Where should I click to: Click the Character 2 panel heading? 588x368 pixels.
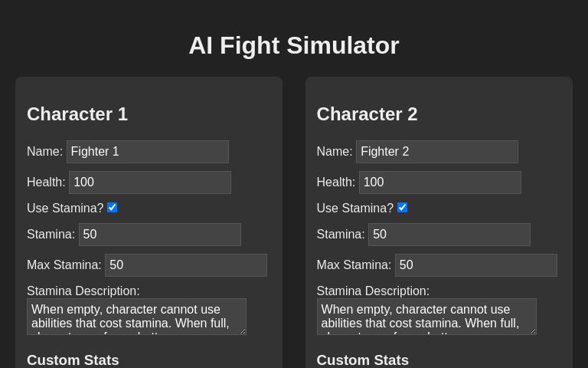[x=367, y=114]
